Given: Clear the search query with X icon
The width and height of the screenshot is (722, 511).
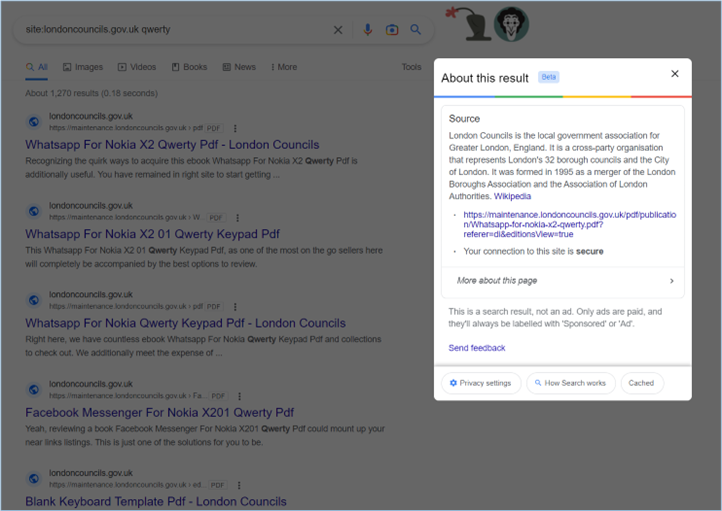Looking at the screenshot, I should click(x=338, y=30).
